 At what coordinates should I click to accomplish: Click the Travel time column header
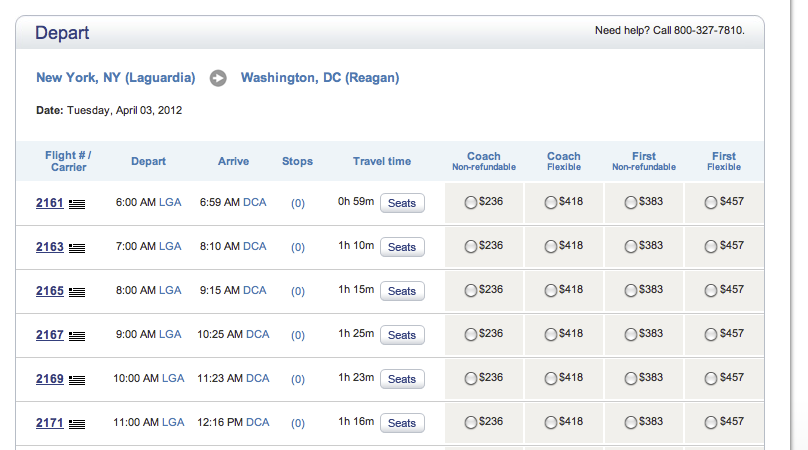click(382, 161)
